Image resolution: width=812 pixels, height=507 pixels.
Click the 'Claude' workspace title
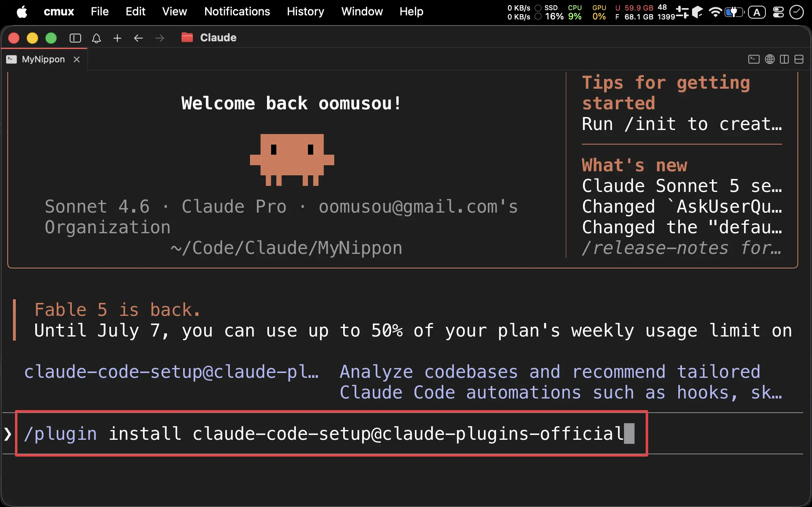tap(218, 38)
